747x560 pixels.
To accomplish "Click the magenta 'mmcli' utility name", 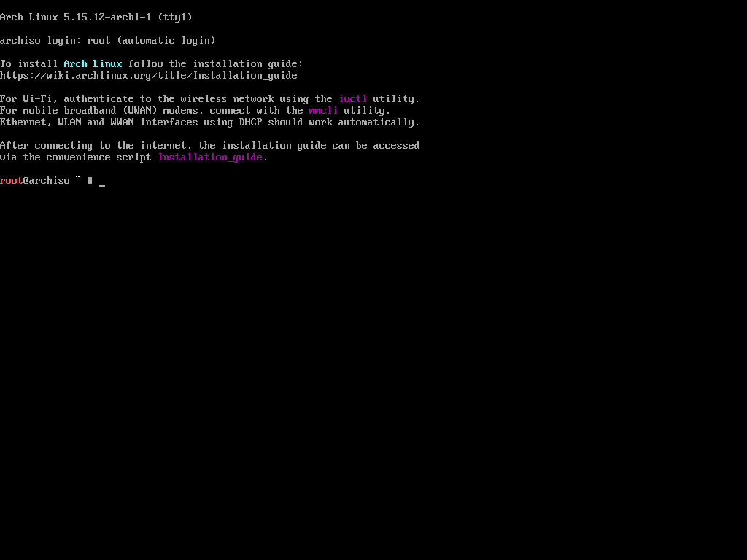I will pyautogui.click(x=323, y=111).
